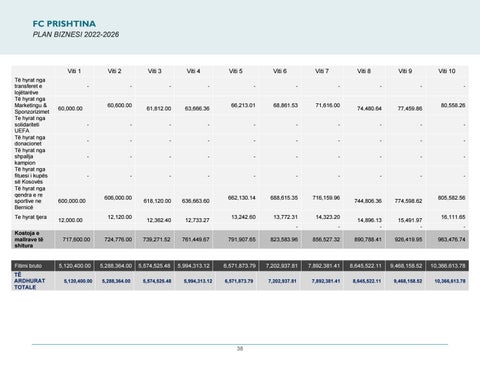Screen dimensions: 480x371
Task: Click the Marketingu & Sponzorizimet row label
Action: click(32, 105)
